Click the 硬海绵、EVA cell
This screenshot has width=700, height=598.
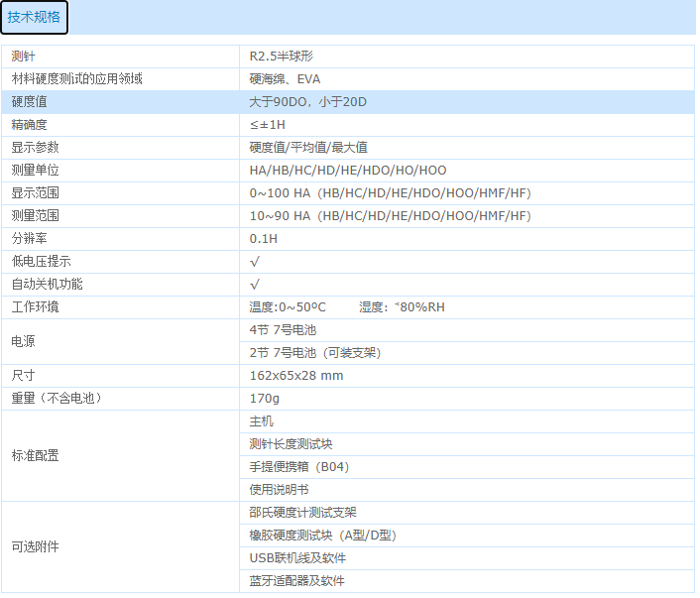pyautogui.click(x=285, y=79)
